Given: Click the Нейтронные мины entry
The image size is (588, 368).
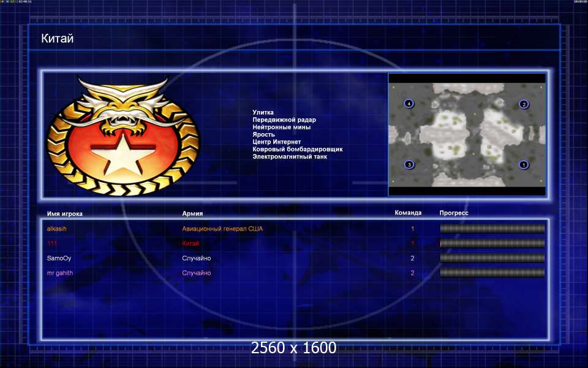Looking at the screenshot, I should pyautogui.click(x=281, y=127).
